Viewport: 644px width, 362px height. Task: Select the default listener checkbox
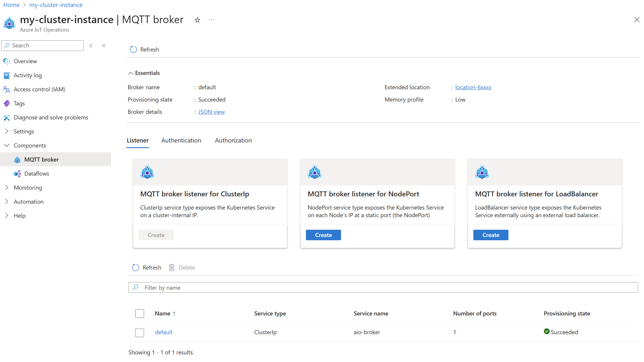(140, 332)
